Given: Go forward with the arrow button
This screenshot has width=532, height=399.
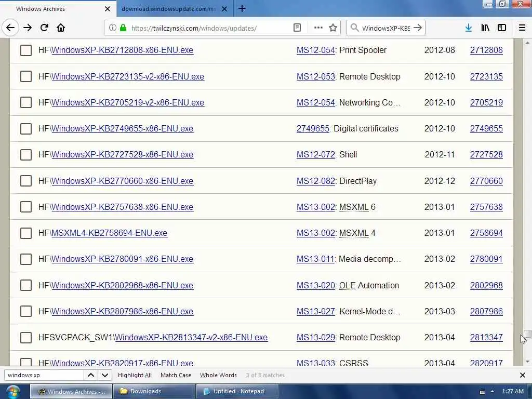Looking at the screenshot, I should [x=28, y=28].
